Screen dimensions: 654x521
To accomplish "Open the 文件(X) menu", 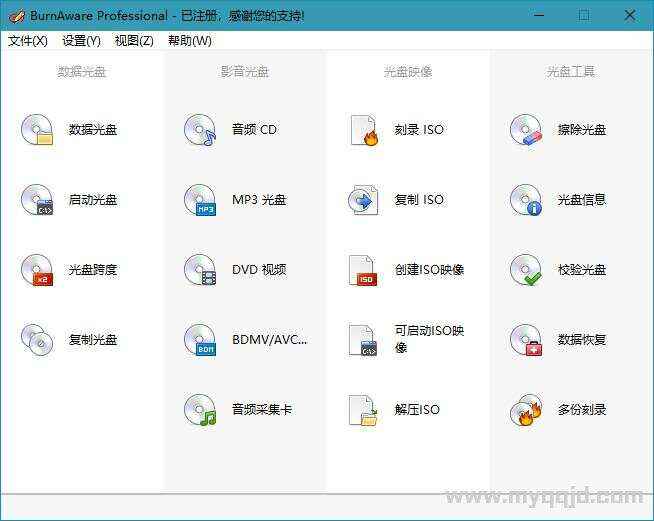I will [28, 41].
